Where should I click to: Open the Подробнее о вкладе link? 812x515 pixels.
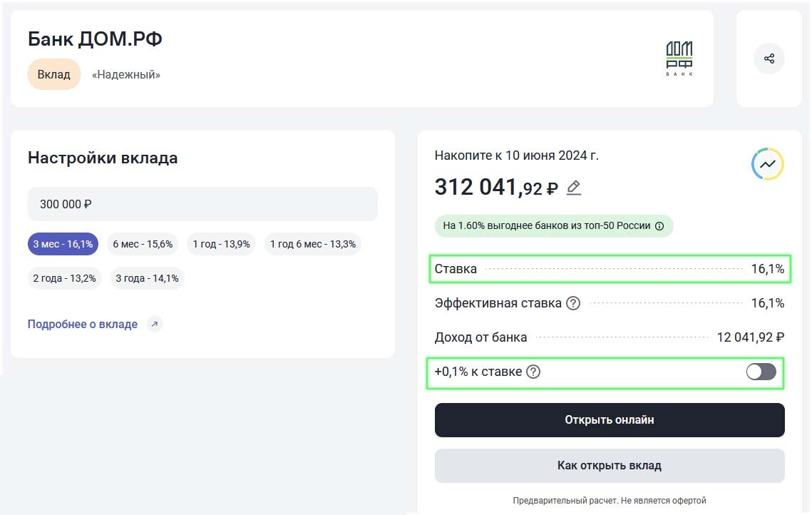pos(83,324)
